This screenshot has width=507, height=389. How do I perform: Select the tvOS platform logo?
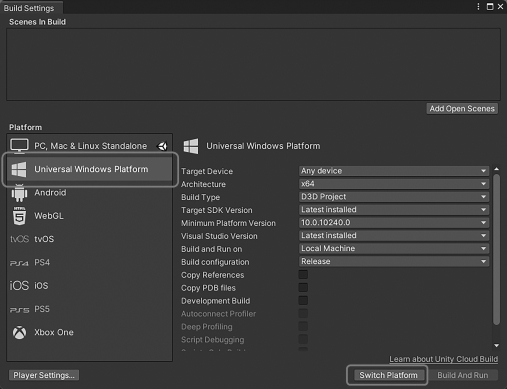click(x=19, y=239)
